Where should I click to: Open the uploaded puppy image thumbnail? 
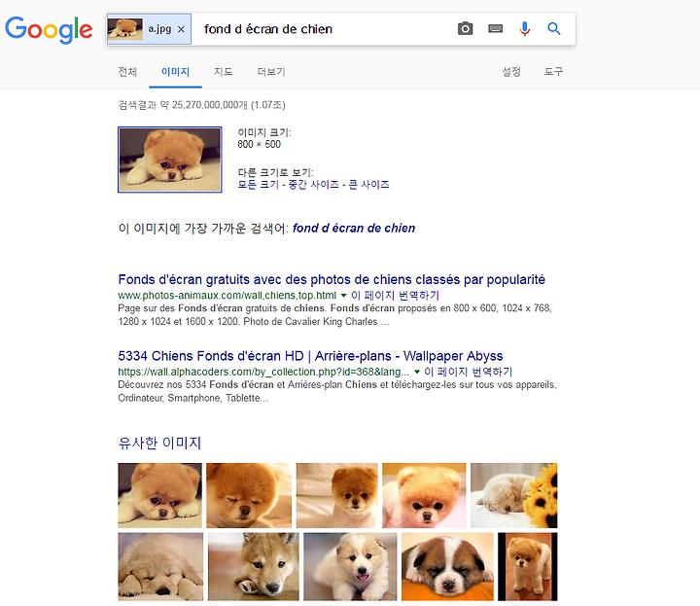tap(169, 160)
